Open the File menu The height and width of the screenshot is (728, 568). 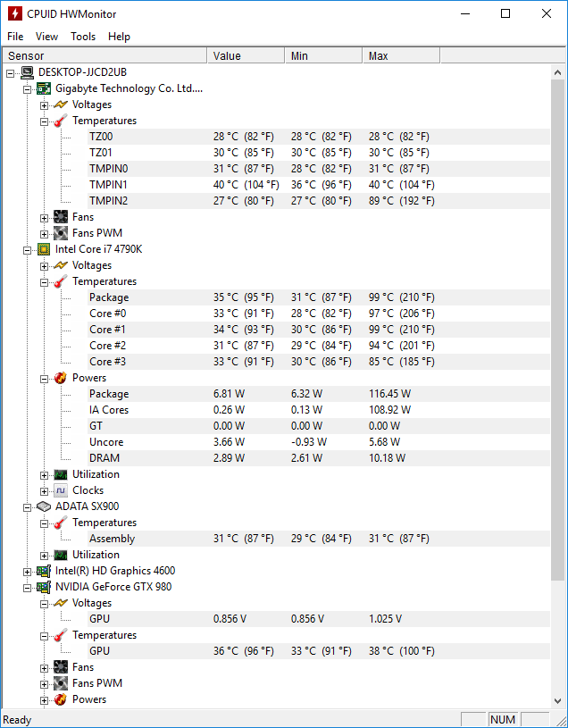[15, 37]
